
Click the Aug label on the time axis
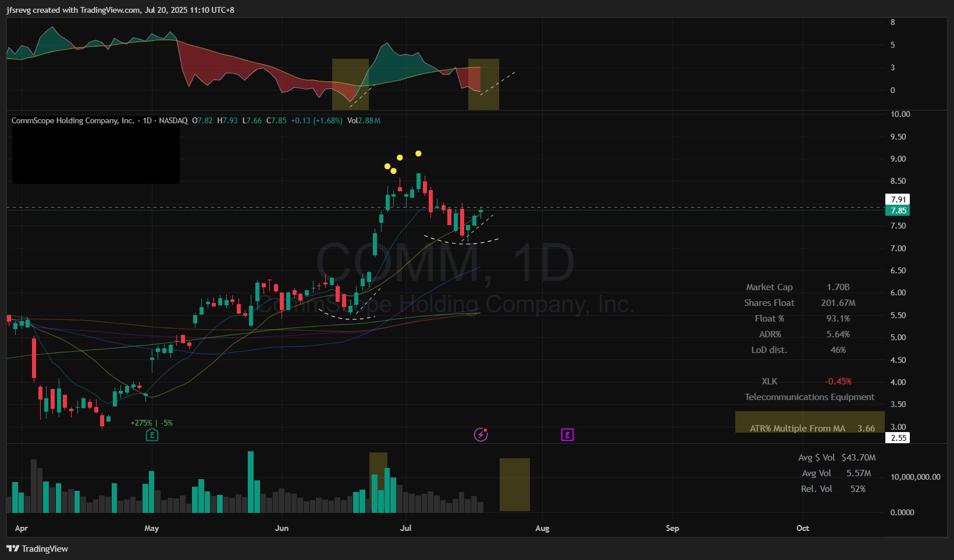tap(542, 528)
